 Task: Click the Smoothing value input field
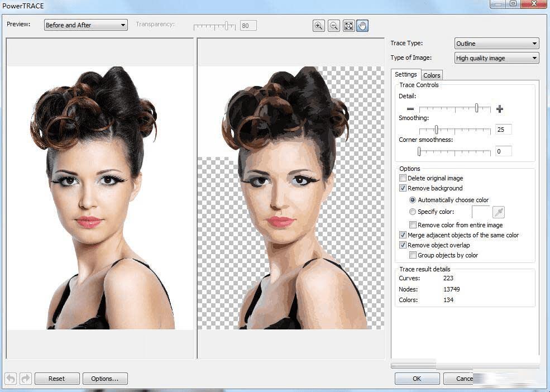click(503, 130)
